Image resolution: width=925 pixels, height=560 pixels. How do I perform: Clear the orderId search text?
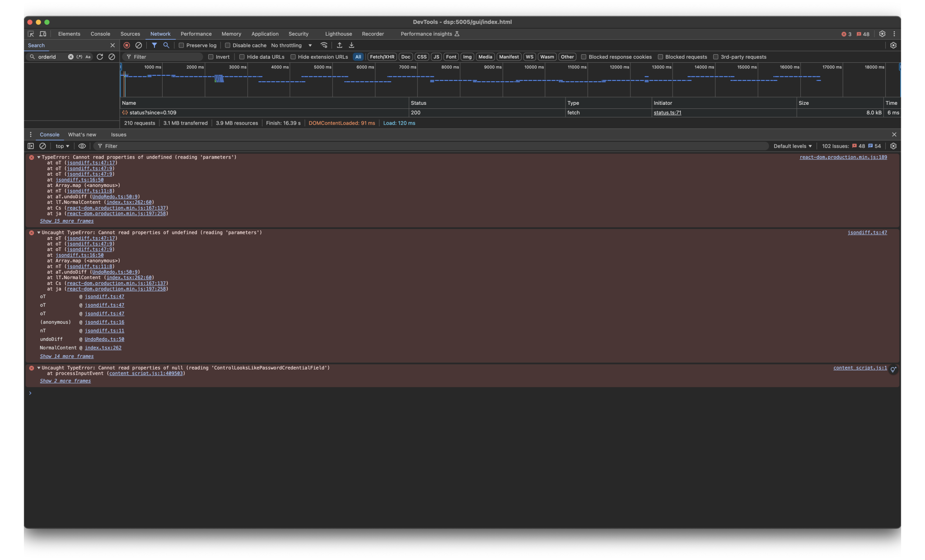[x=70, y=57]
